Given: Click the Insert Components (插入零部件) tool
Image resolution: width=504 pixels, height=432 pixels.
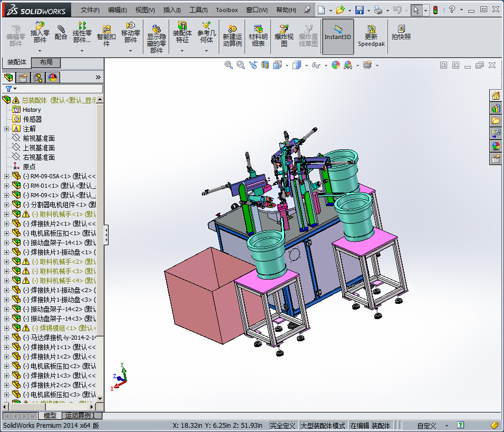Looking at the screenshot, I should (x=40, y=33).
